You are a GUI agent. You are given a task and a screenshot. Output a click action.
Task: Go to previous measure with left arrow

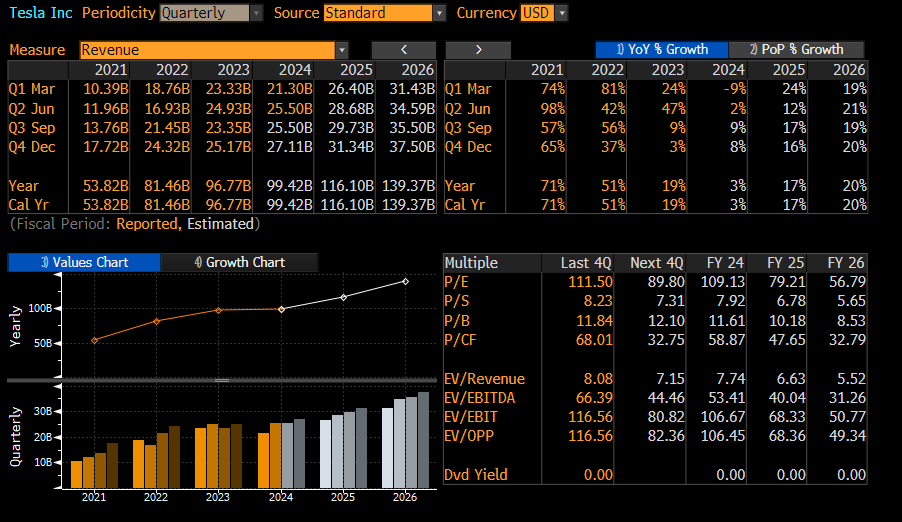coord(404,50)
